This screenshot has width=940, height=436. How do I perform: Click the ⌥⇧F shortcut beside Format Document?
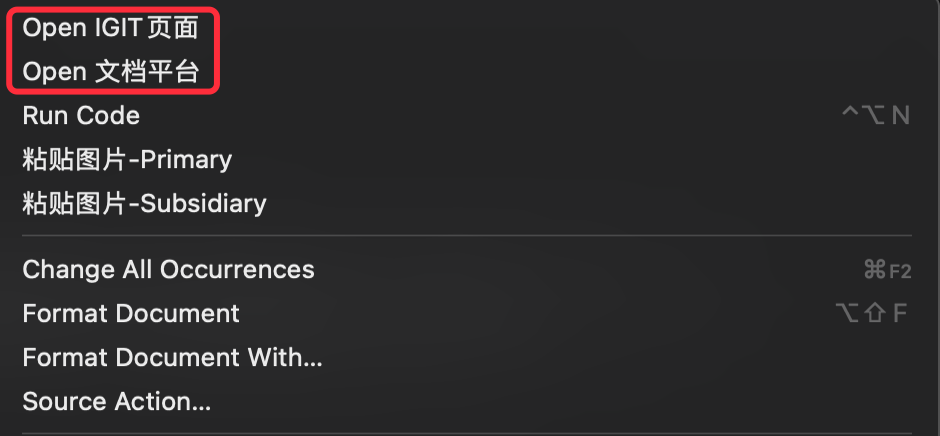pos(871,314)
